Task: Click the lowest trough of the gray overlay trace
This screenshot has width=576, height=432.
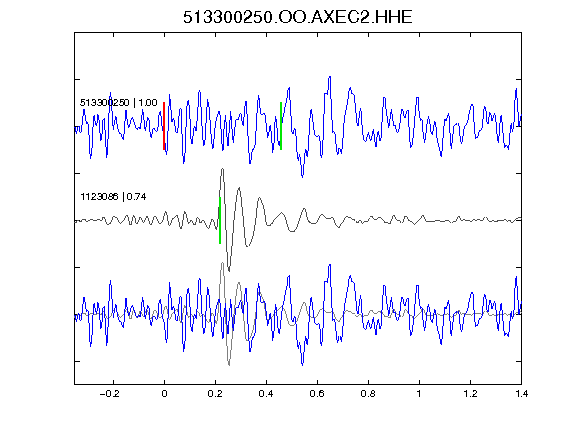Action: point(229,364)
